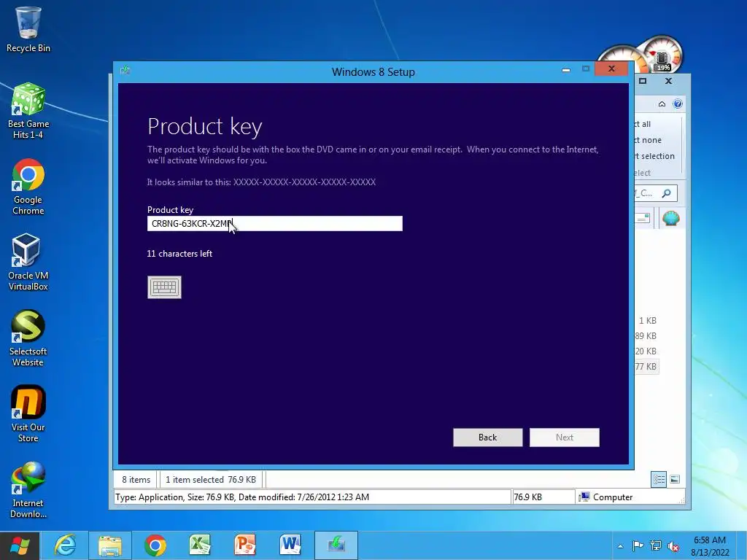Viewport: 747px width, 560px height.
Task: Click the Product key input field
Action: click(275, 223)
